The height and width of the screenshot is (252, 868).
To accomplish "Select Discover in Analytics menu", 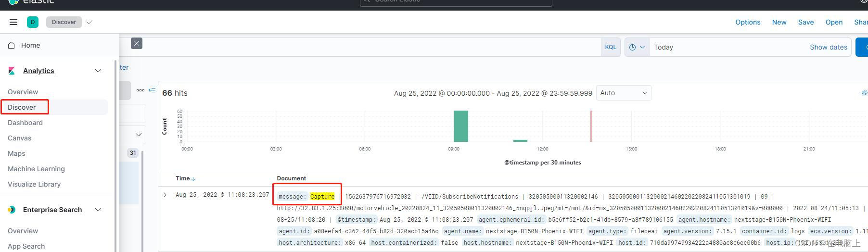I will (x=22, y=107).
